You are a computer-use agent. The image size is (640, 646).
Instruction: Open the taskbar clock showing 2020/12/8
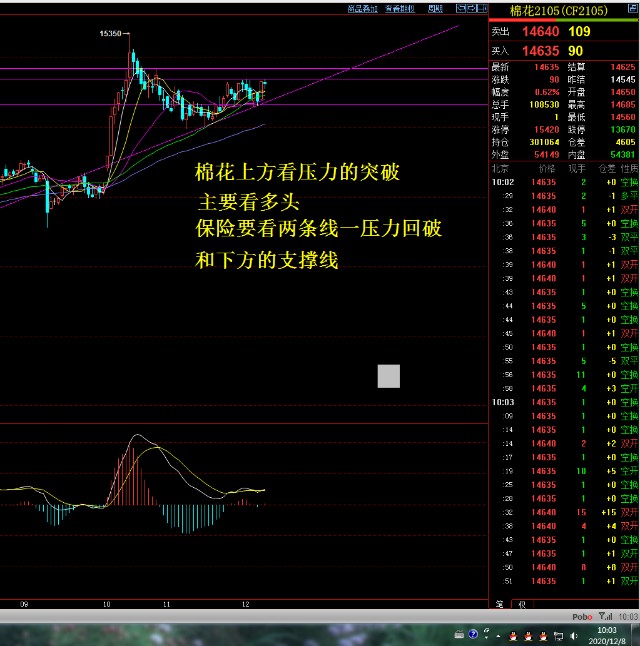[x=607, y=634]
